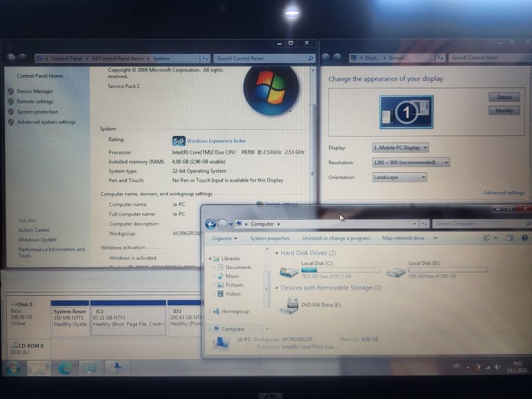Screen dimensions: 532x399
Task: Select Local Disk (C:) drive icon
Action: coord(289,271)
